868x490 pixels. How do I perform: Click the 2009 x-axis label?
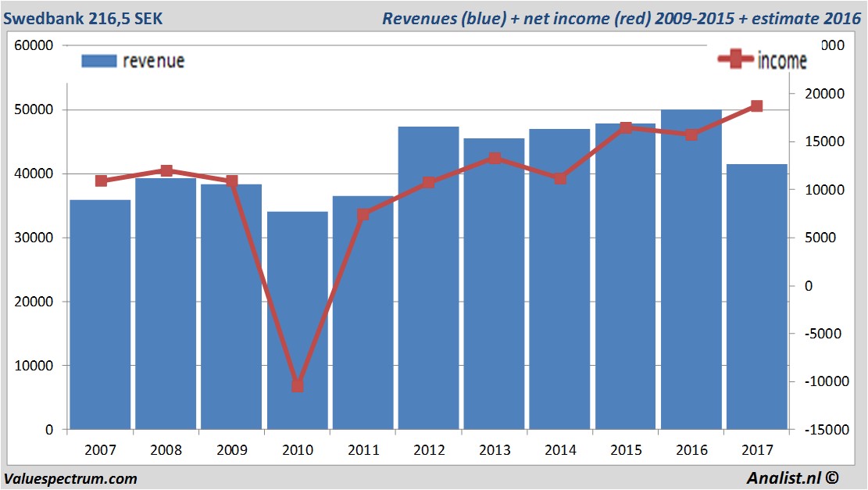click(232, 449)
